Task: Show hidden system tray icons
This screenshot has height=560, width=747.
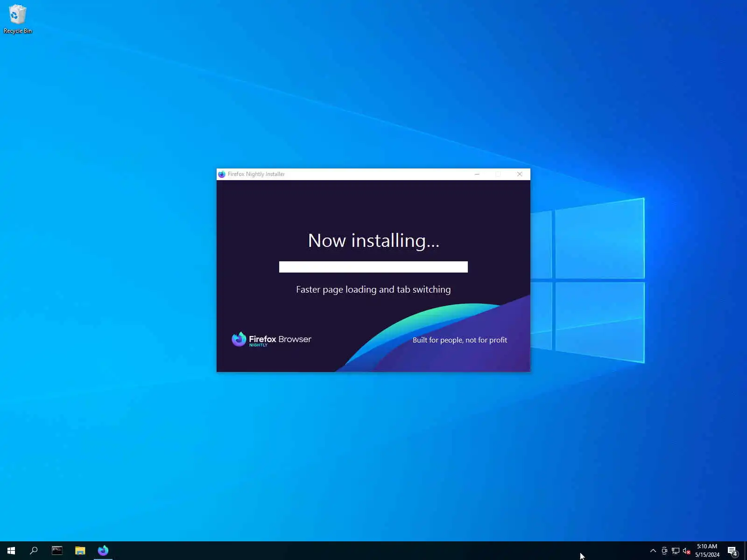Action: point(653,551)
